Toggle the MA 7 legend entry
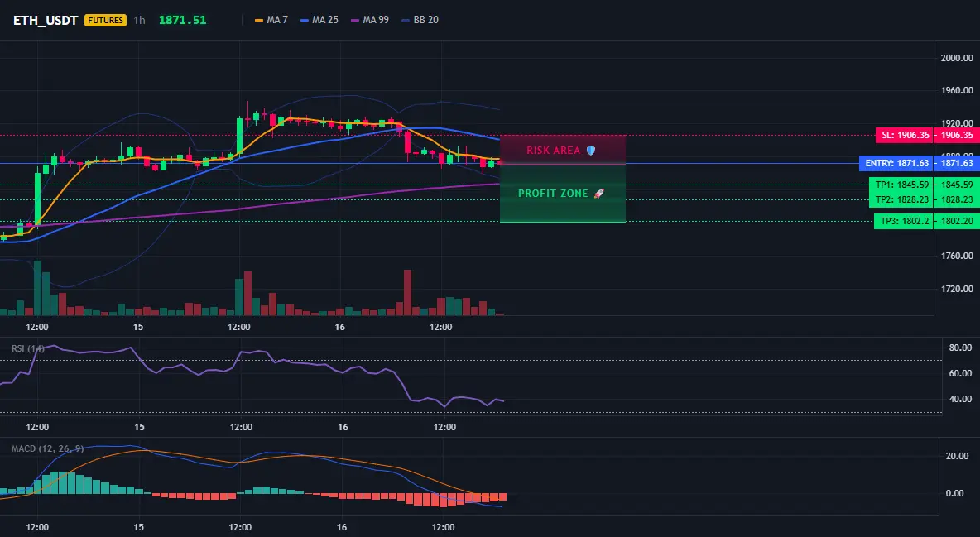The height and width of the screenshot is (537, 980). [x=271, y=20]
